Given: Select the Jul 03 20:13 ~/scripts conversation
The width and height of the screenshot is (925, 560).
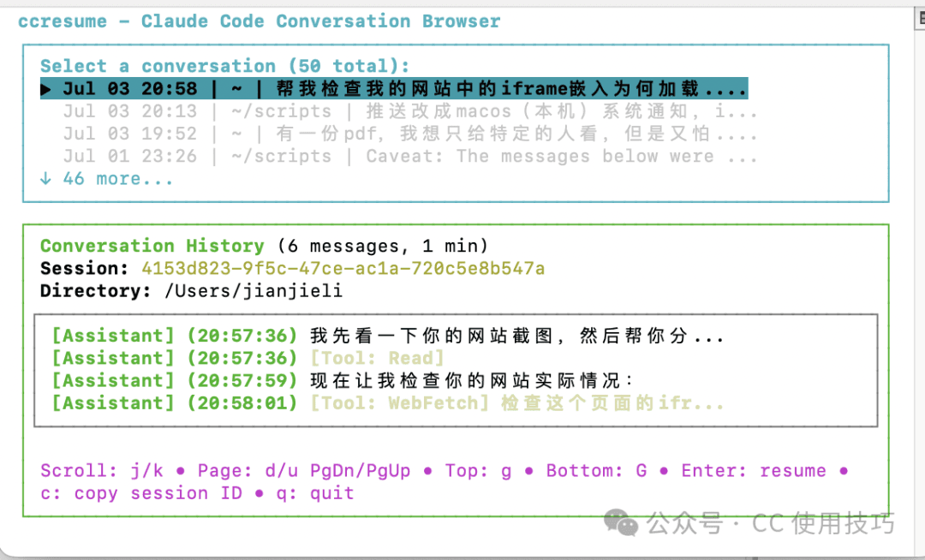Looking at the screenshot, I should [x=409, y=111].
